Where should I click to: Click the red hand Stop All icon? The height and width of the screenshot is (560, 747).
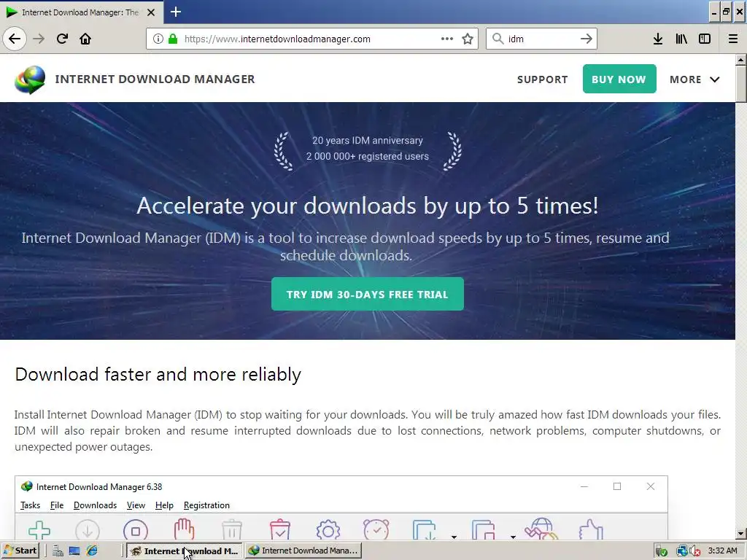pos(184,529)
